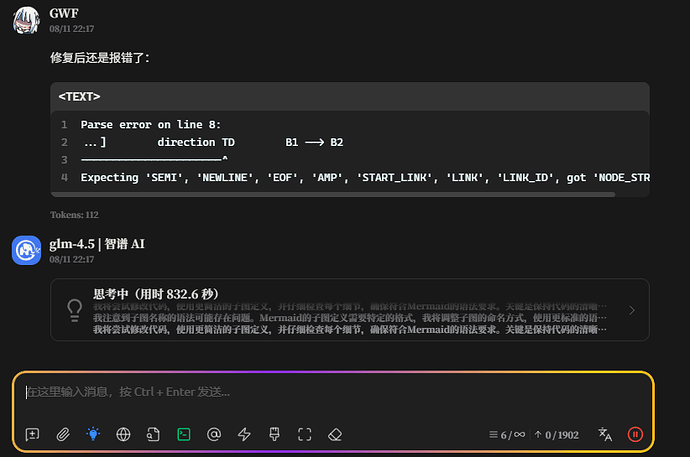This screenshot has width=690, height=457.
Task: Toggle the thinking lightbulb icon in input toolbar
Action: pyautogui.click(x=93, y=435)
